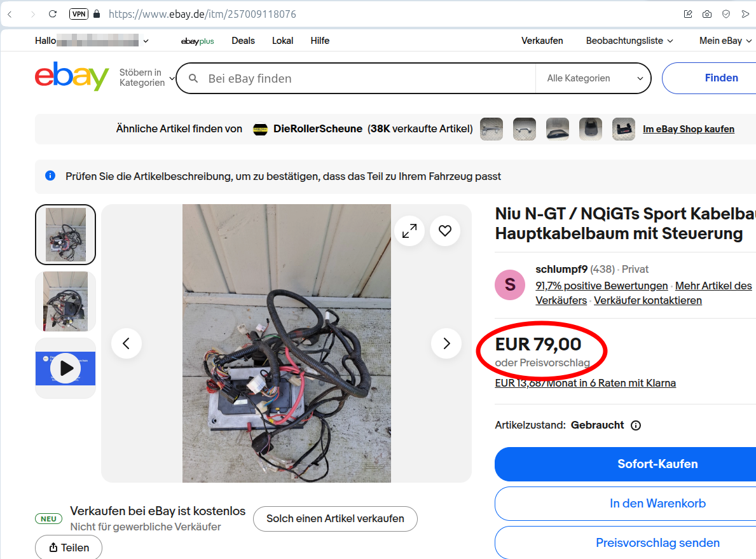Viewport: 756px width, 559px height.
Task: Click the Artikelzustand info icon
Action: 636,425
